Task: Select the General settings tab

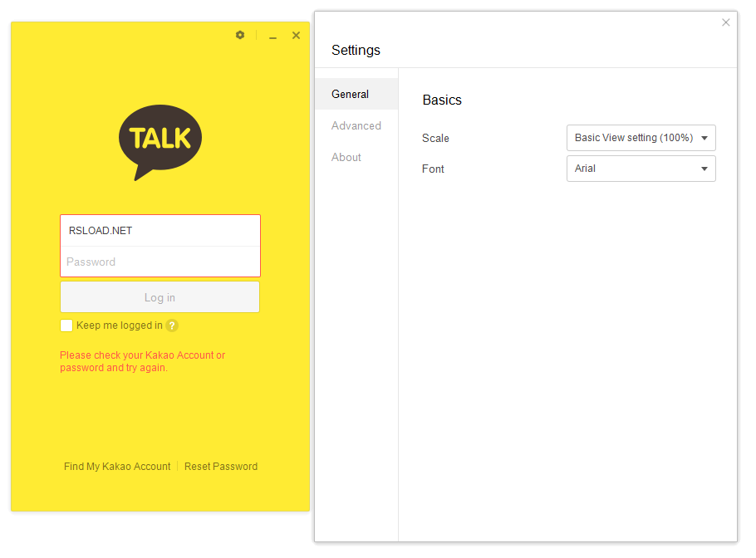Action: pos(356,94)
